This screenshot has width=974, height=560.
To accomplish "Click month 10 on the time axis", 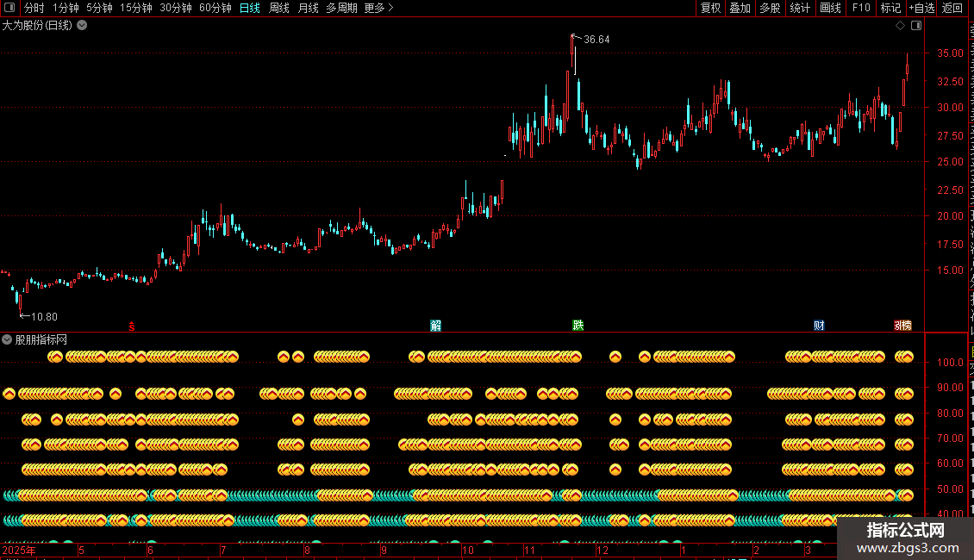I will click(x=468, y=550).
